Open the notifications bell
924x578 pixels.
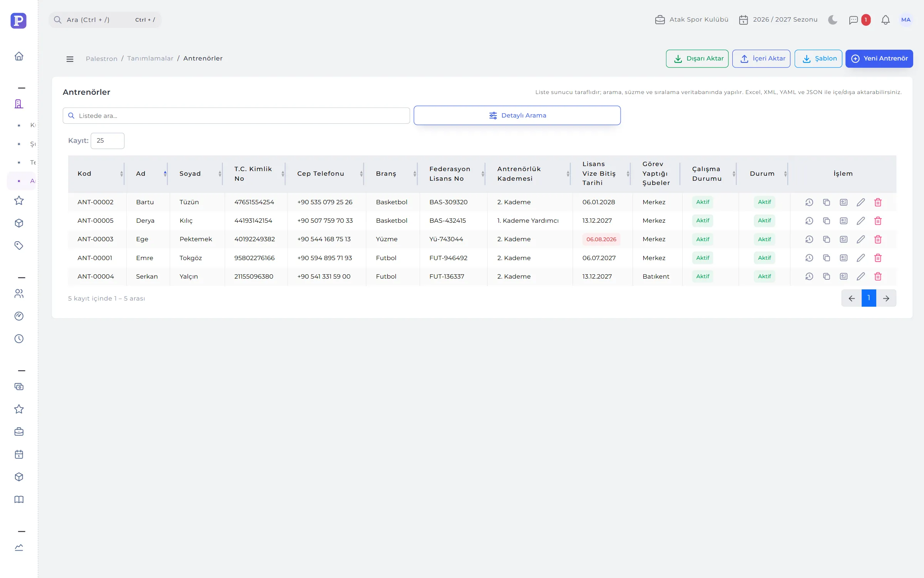[x=885, y=20]
